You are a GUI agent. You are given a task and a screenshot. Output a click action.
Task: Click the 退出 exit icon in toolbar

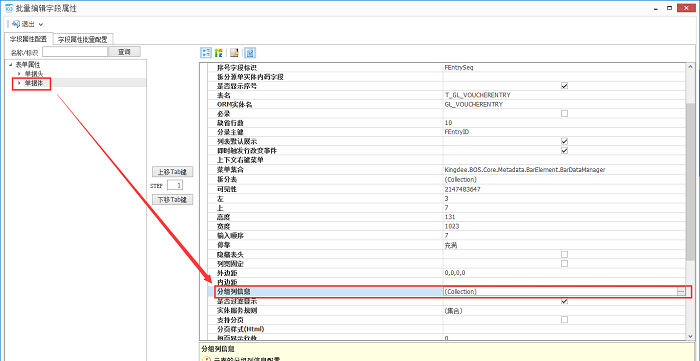[x=16, y=24]
